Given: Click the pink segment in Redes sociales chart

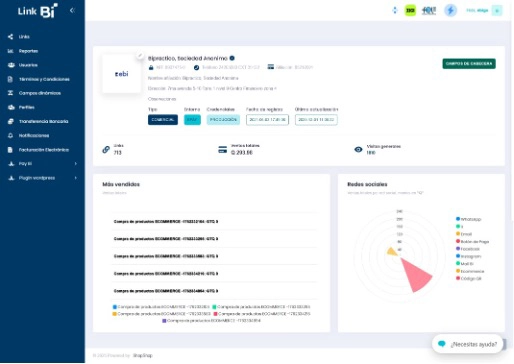Looking at the screenshot, I should (x=417, y=275).
